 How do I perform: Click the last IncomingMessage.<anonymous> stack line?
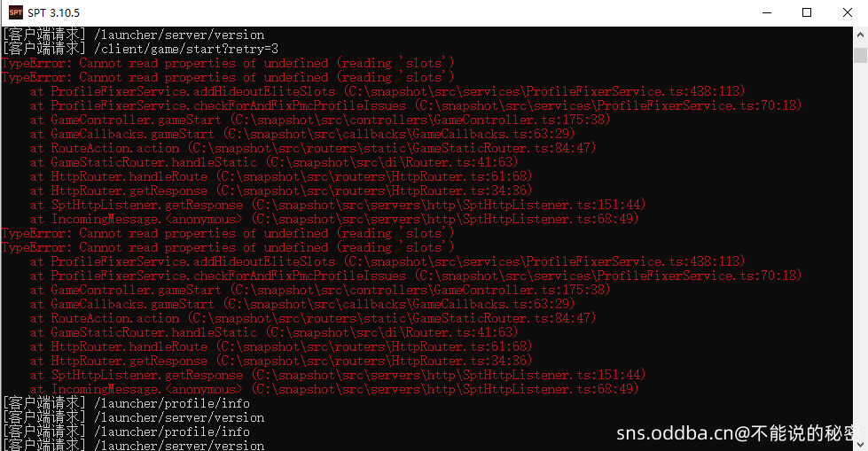(334, 389)
